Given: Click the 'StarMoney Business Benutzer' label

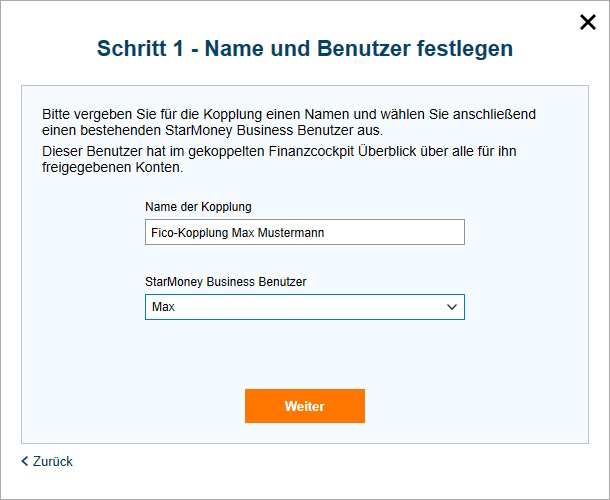Looking at the screenshot, I should click(x=225, y=282).
